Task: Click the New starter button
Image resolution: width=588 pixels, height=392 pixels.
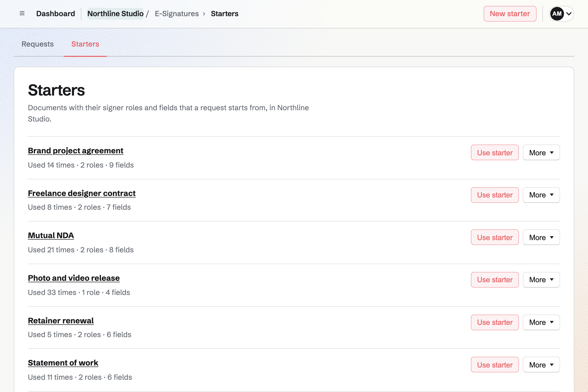Action: tap(510, 14)
